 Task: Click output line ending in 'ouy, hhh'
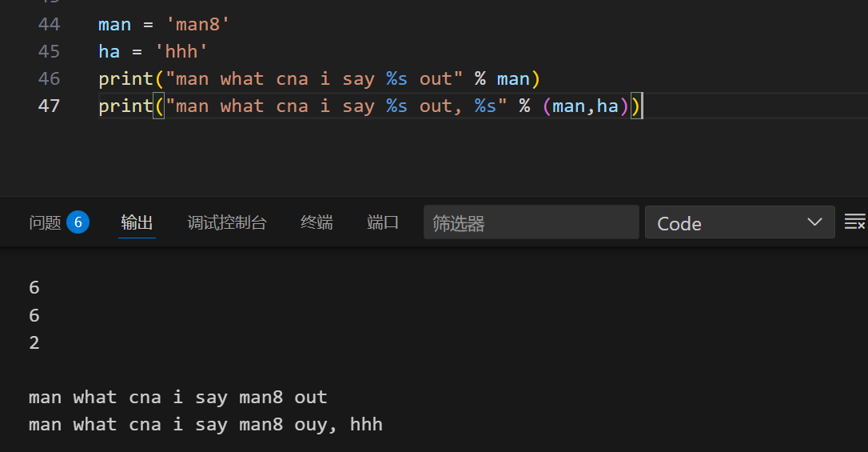click(205, 424)
